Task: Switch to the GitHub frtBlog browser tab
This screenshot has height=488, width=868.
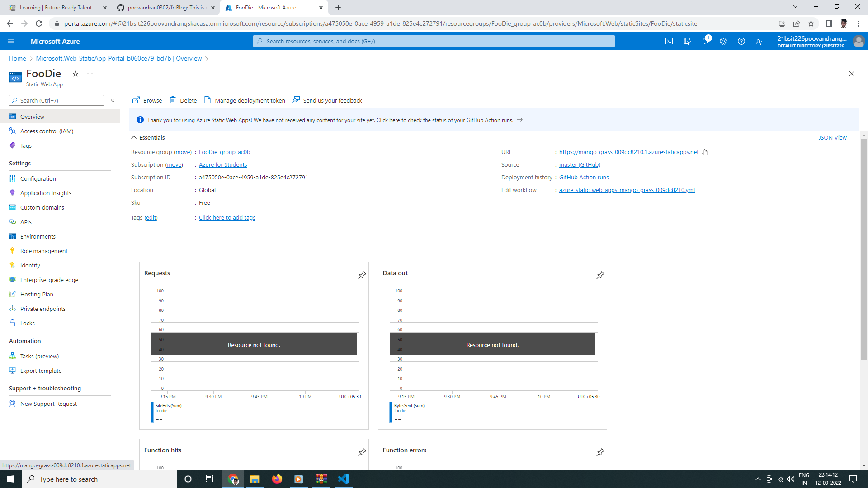Action: [165, 8]
